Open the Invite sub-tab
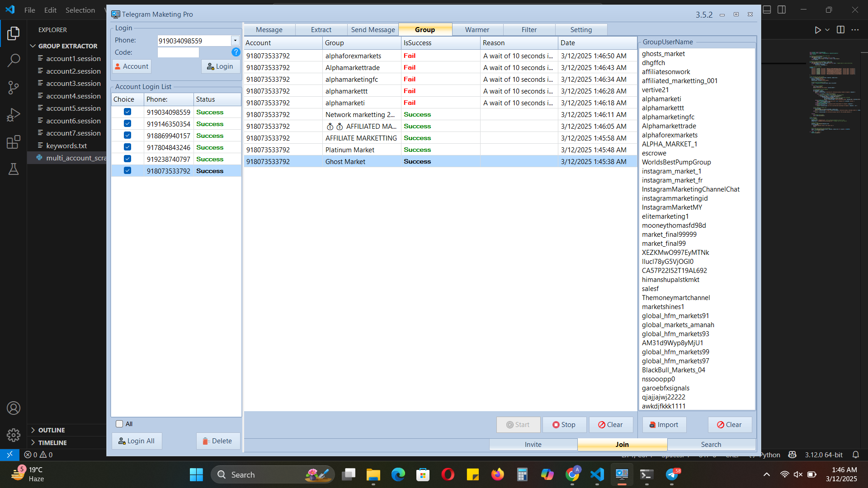Screen dimensions: 868x488 (533, 445)
